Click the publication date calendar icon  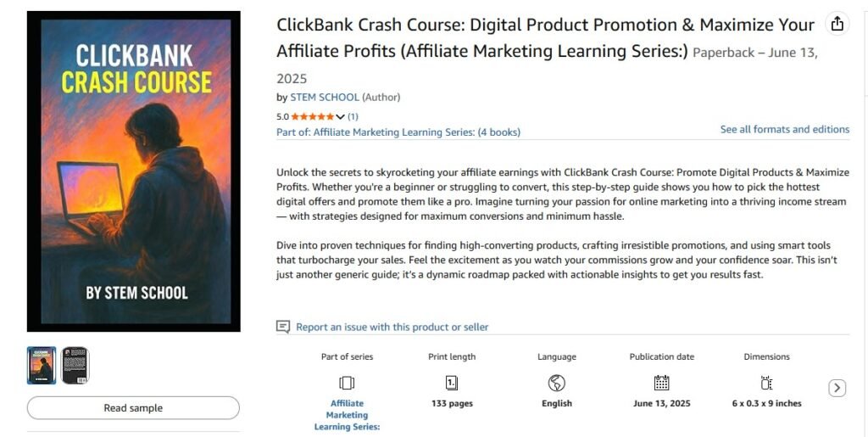[661, 383]
